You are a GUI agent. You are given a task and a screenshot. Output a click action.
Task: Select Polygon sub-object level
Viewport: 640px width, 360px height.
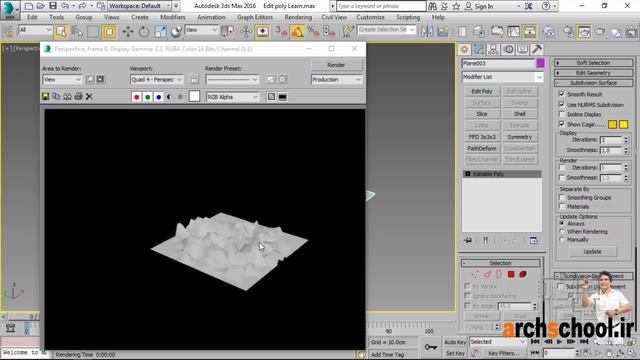click(511, 274)
